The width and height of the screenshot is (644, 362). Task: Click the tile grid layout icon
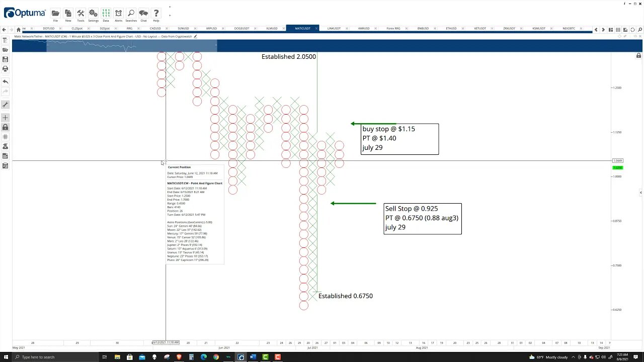(618, 30)
